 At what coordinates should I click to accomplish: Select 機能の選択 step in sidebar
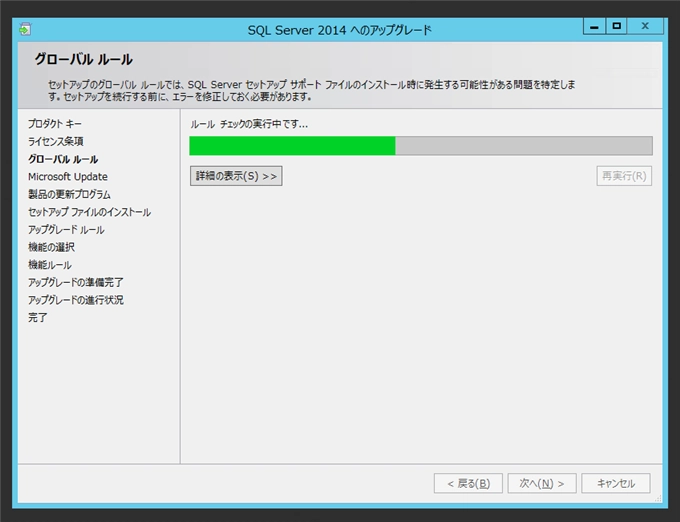point(51,247)
